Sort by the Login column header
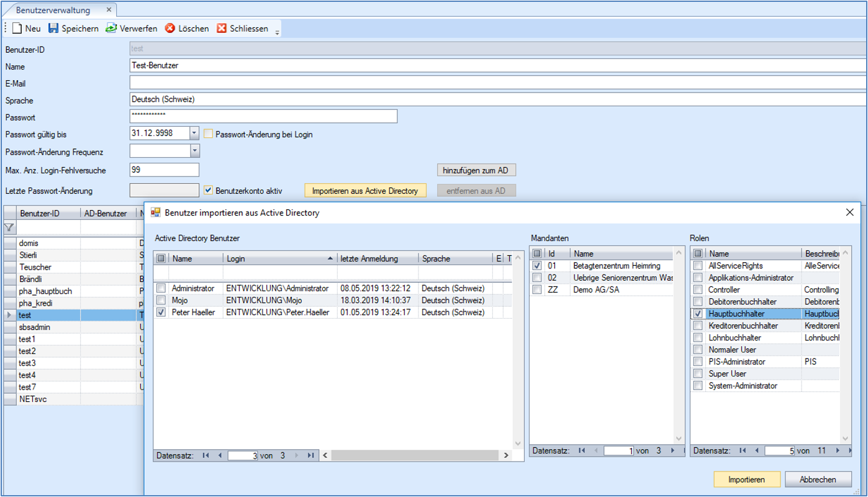Image resolution: width=868 pixels, height=497 pixels. (279, 258)
